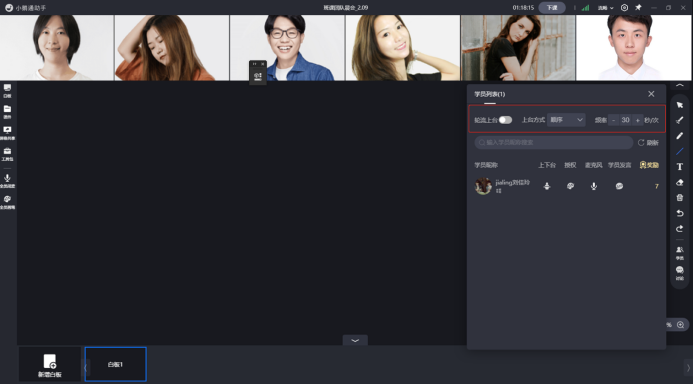Screen dimensions: 693x385
Task: Increase frequency with the plus stepper
Action: pos(637,120)
